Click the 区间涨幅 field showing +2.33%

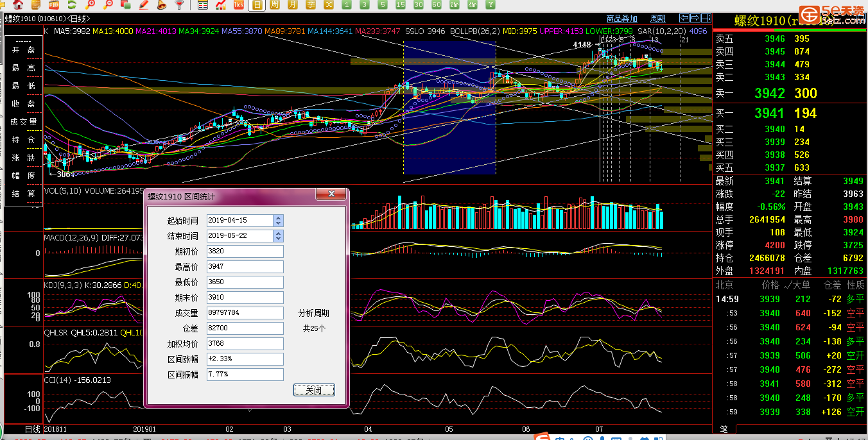coord(245,359)
